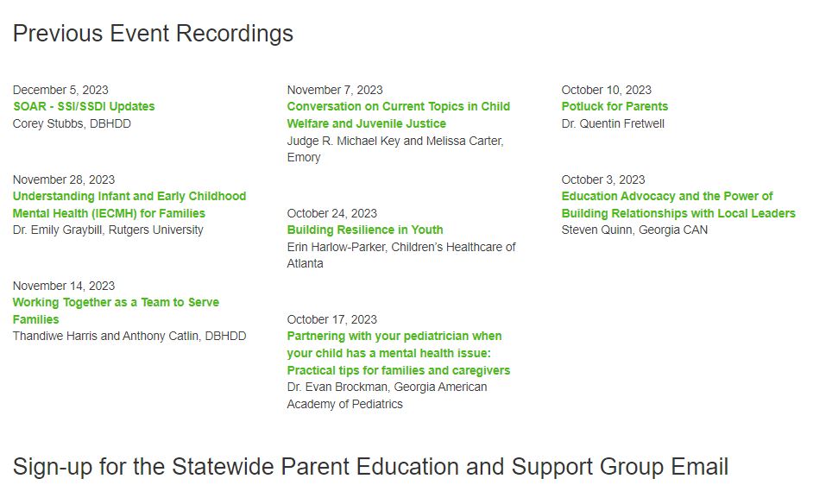The image size is (813, 504).
Task: Select the Dr. Emily Graybill, Rutgers University text
Action: point(108,230)
